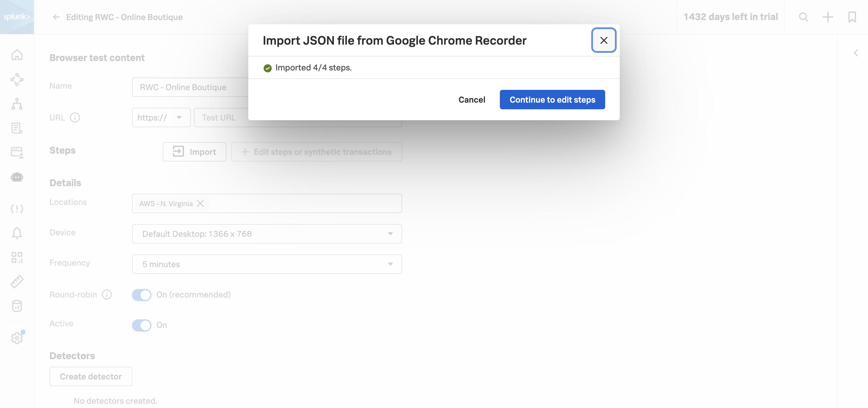This screenshot has width=868, height=408.
Task: Remove the AWS - N. Virginia location tag
Action: pos(201,203)
